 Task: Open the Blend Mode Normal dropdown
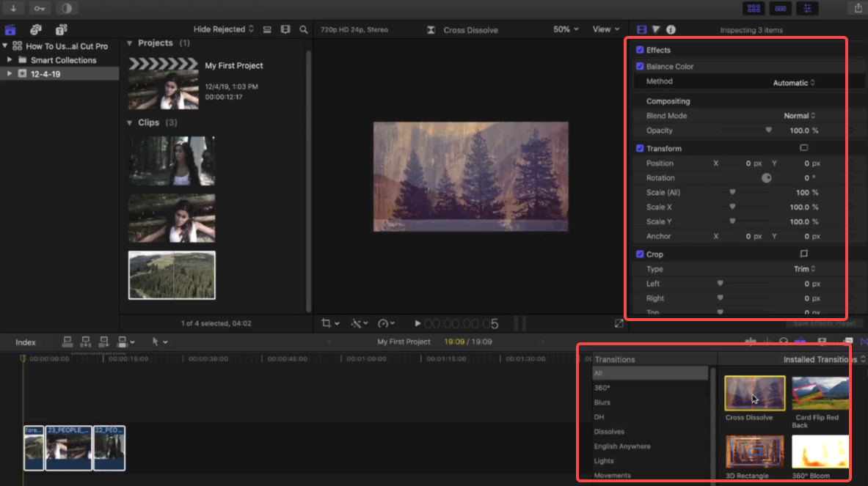pos(800,116)
